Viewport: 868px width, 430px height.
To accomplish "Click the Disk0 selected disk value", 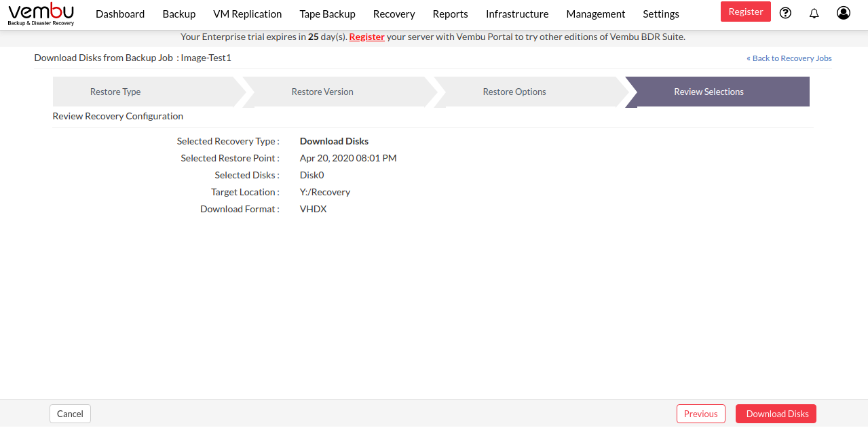I will point(312,175).
